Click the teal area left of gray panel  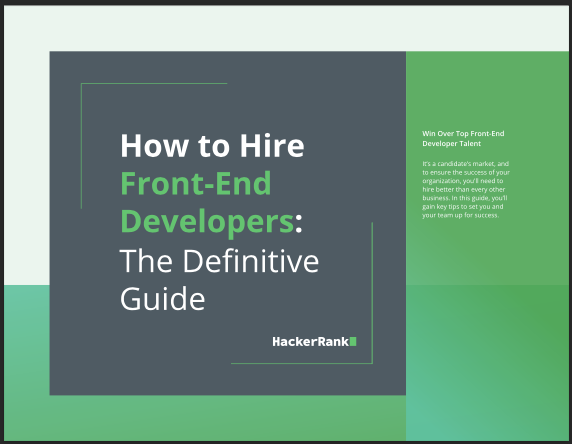point(26,361)
